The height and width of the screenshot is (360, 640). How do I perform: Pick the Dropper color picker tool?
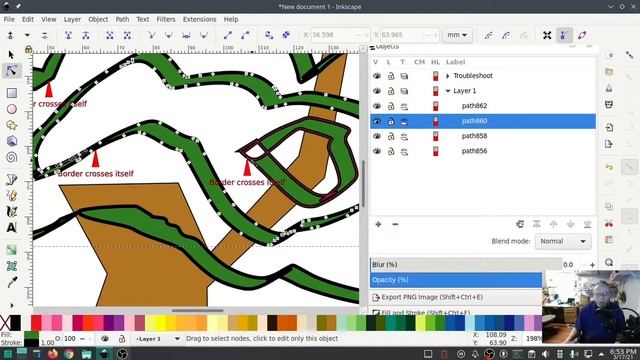point(12,282)
